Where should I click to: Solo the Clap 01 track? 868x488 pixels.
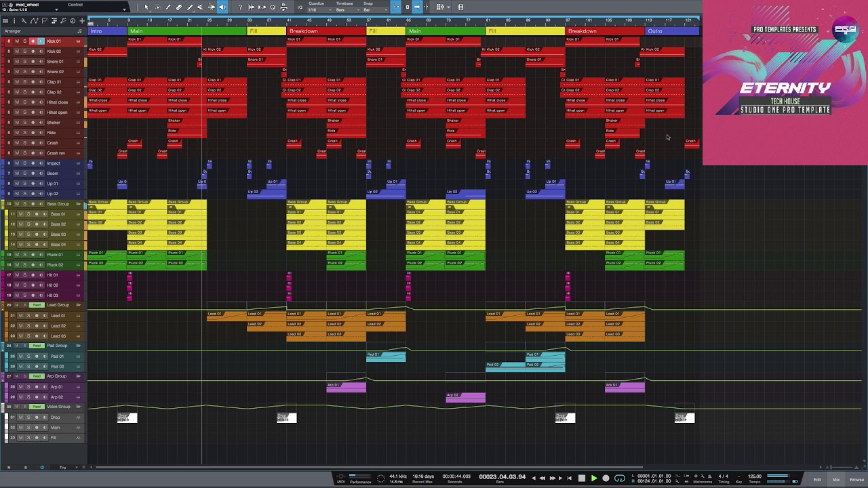[x=25, y=82]
